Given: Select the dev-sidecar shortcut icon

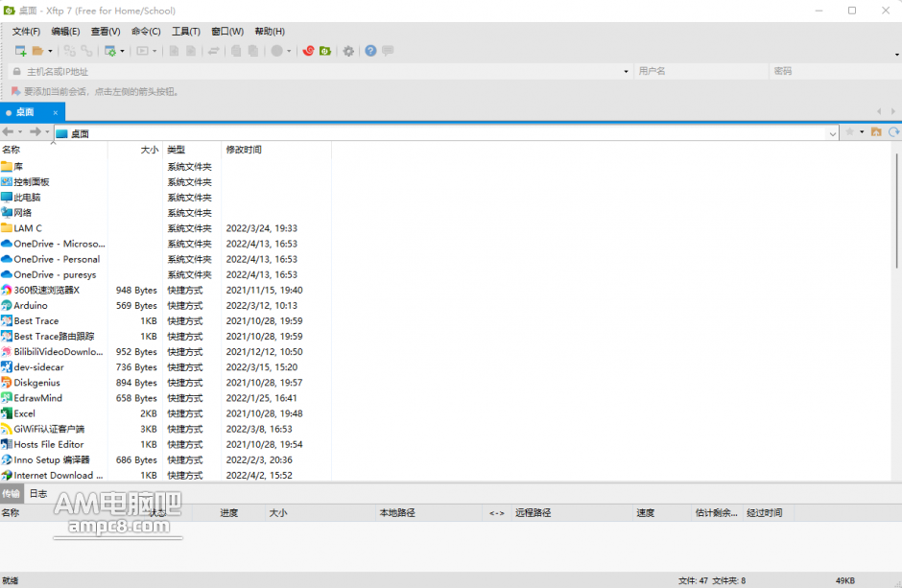Looking at the screenshot, I should pos(7,367).
